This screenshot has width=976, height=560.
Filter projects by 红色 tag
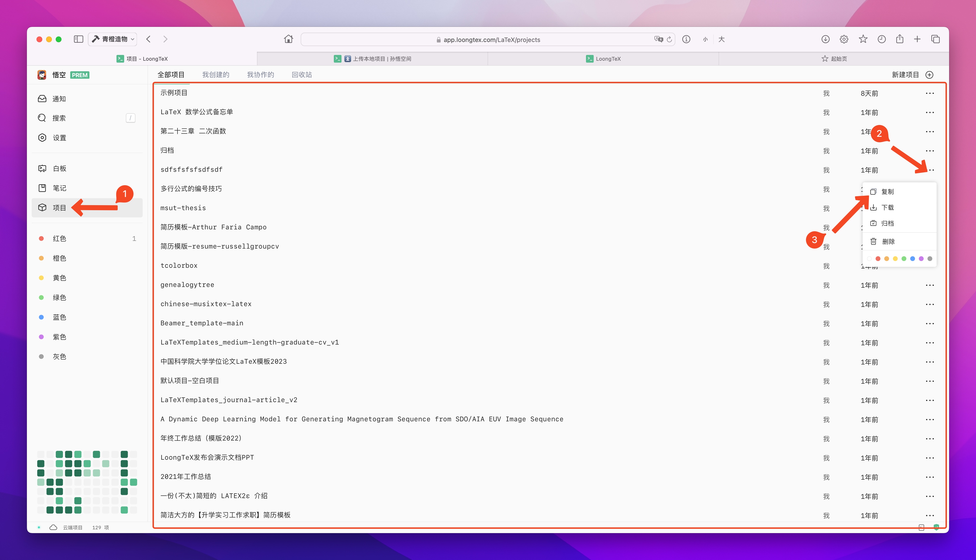click(x=59, y=238)
